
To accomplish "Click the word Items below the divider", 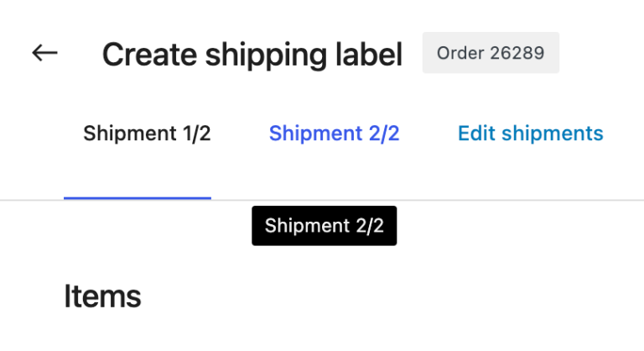I will click(x=102, y=296).
